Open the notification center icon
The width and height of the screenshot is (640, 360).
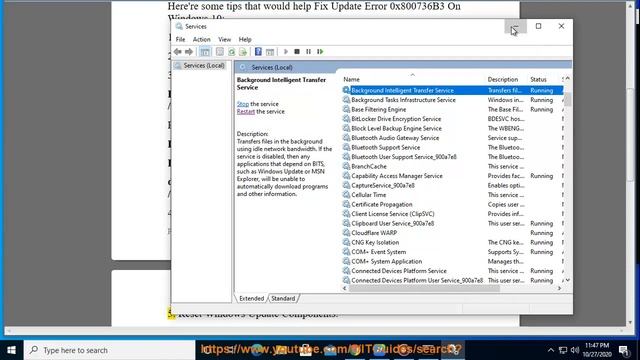click(x=623, y=350)
